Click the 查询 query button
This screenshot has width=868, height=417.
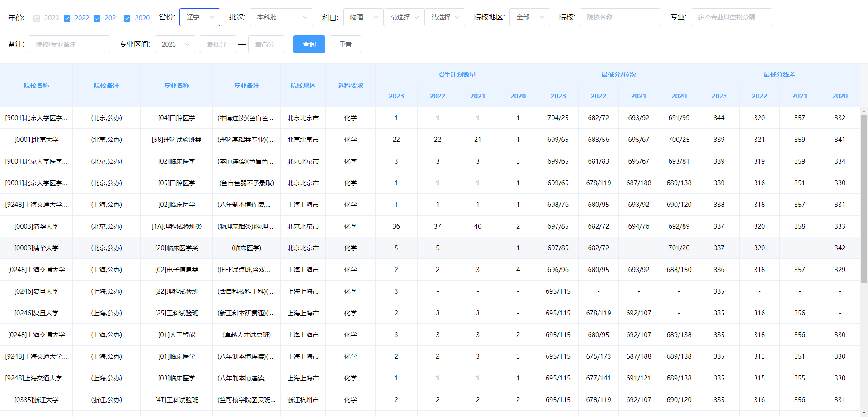[x=309, y=44]
